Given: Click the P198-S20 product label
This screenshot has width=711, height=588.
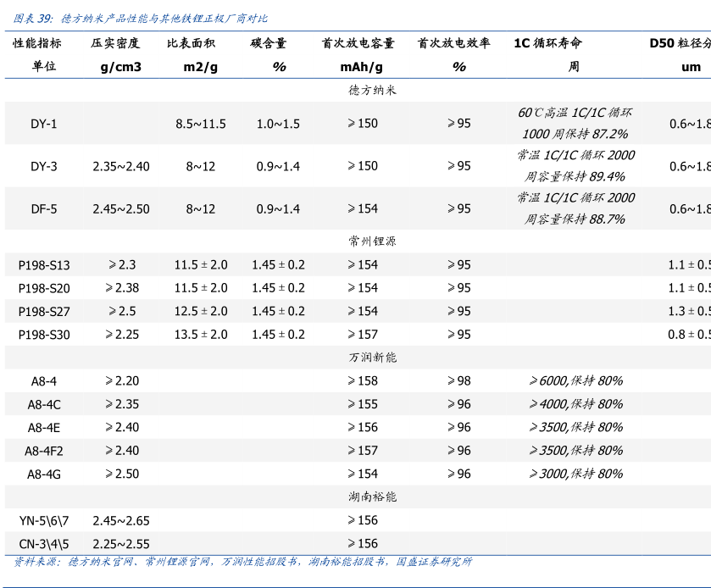Looking at the screenshot, I should 44,288.
